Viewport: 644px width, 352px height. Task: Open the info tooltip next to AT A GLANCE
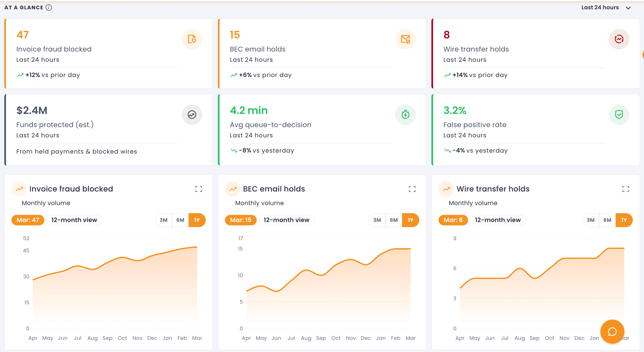coord(48,7)
